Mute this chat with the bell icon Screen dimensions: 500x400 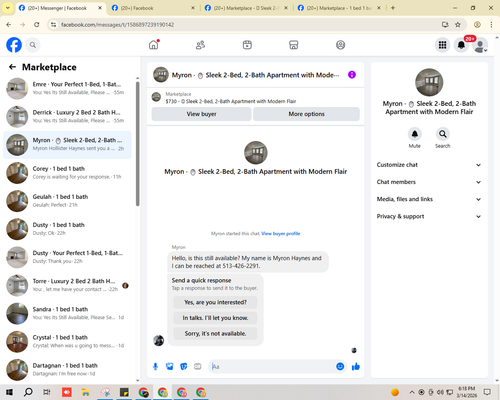click(415, 134)
